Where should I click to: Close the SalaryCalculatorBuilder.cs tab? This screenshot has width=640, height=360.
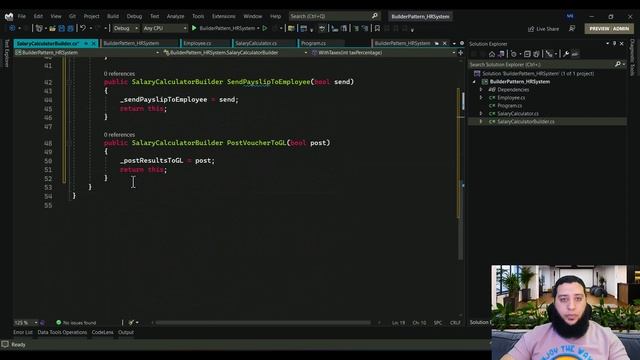tap(94, 43)
